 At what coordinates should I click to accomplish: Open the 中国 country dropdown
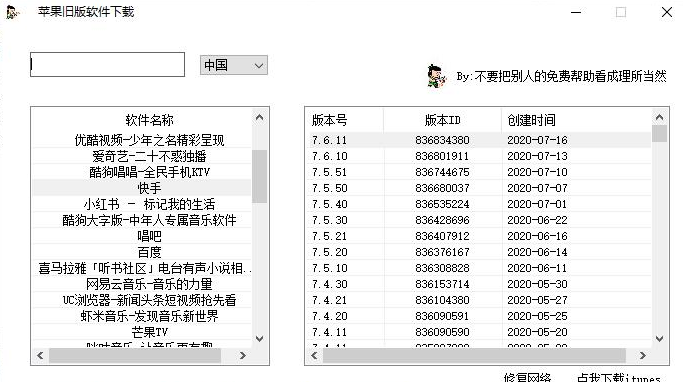tap(233, 65)
